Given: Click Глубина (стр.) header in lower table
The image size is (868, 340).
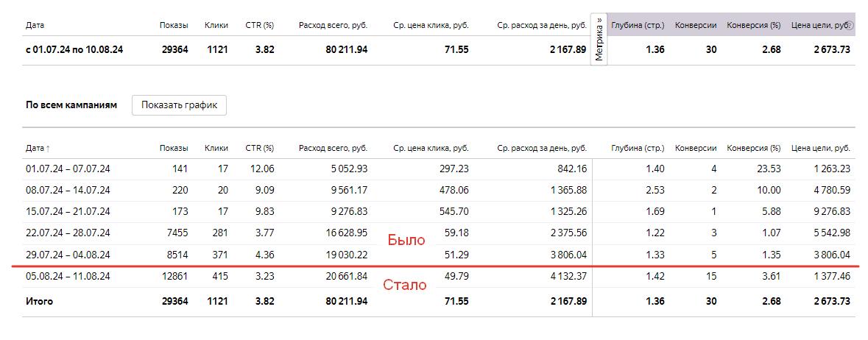Looking at the screenshot, I should point(638,149).
